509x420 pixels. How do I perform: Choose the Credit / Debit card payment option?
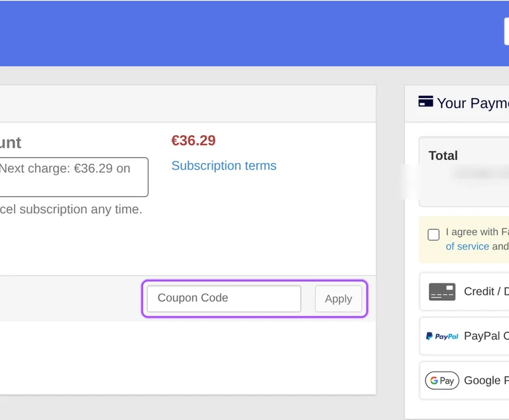pos(464,291)
